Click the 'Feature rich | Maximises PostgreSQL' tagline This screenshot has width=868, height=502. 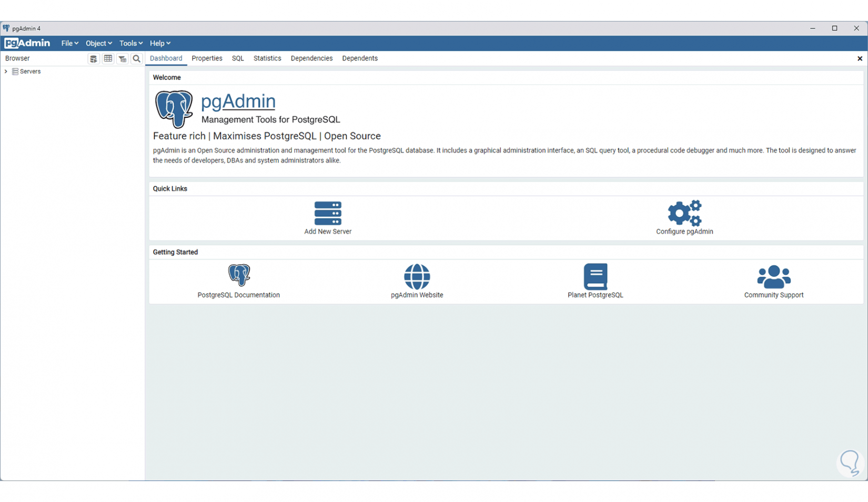(267, 136)
